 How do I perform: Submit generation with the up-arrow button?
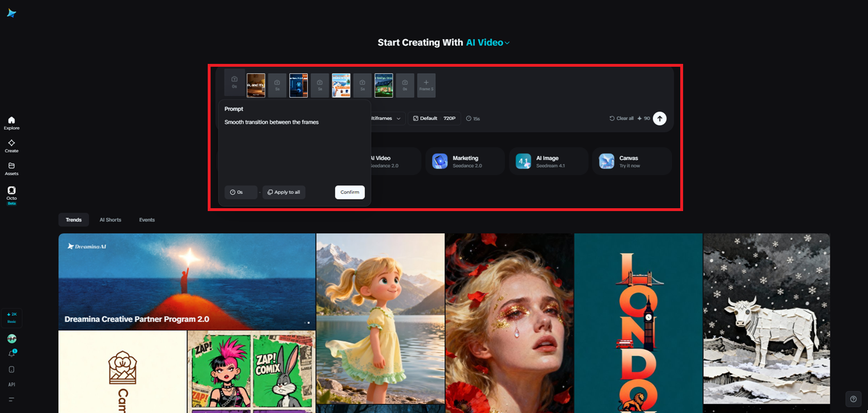point(660,119)
